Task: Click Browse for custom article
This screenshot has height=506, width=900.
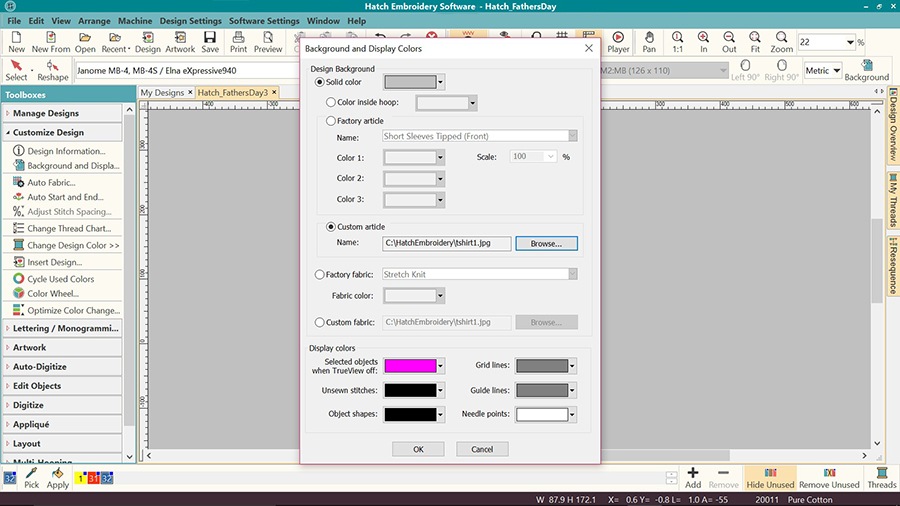Action: [x=546, y=243]
